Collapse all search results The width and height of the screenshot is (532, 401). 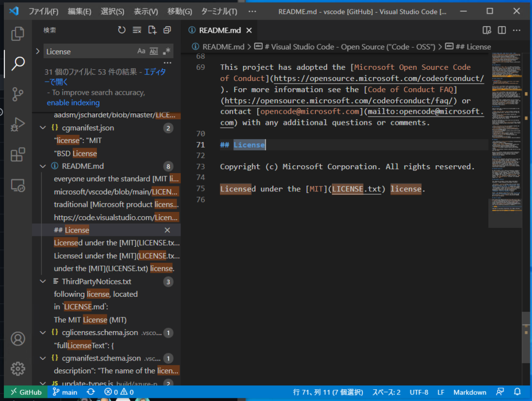click(167, 31)
